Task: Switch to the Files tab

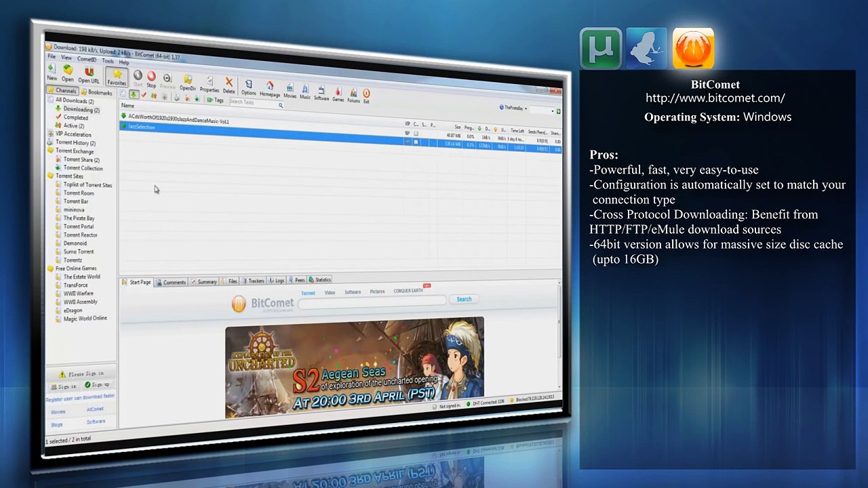Action: (229, 281)
